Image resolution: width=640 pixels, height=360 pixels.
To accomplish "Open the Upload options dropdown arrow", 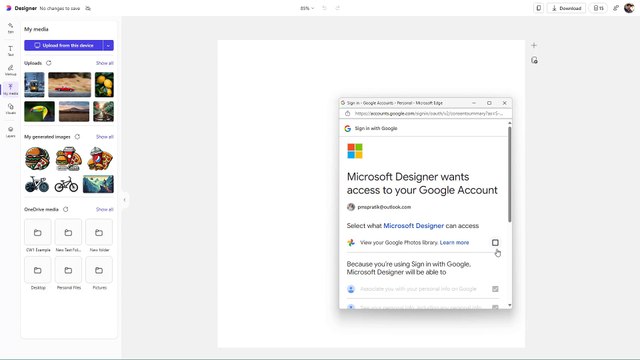I will (x=108, y=45).
